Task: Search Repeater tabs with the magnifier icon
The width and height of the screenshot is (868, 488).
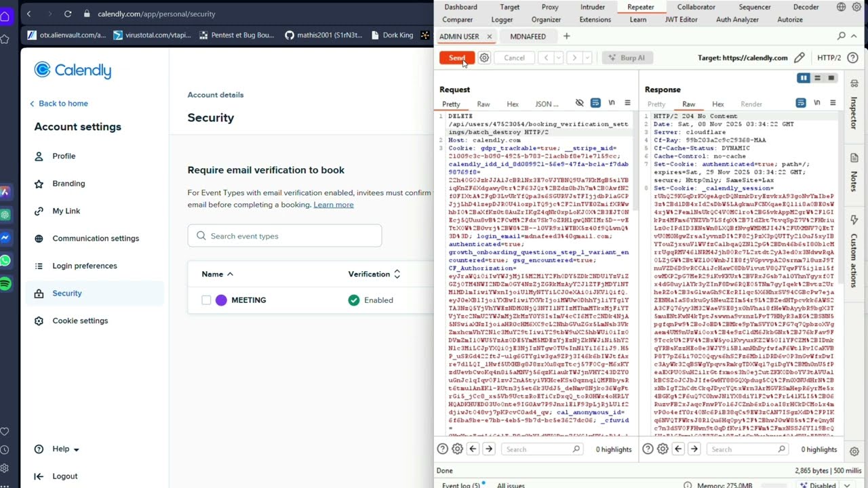Action: [x=842, y=36]
